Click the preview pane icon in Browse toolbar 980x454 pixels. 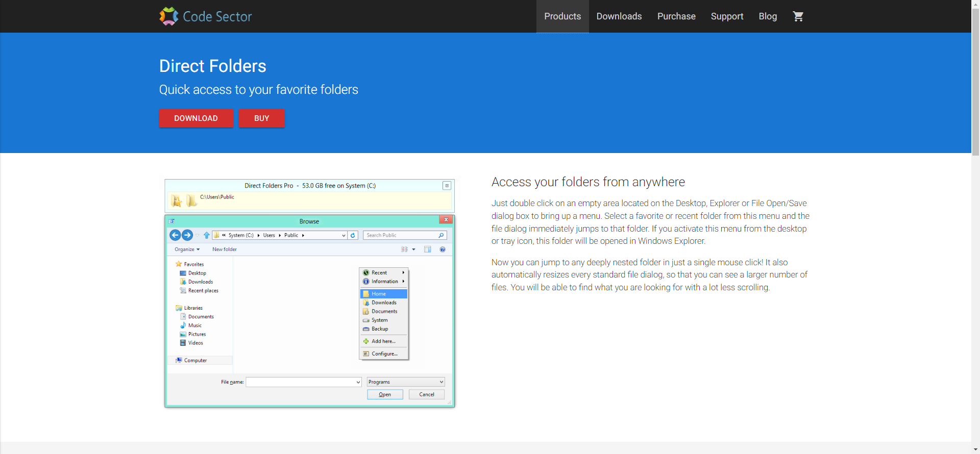[x=428, y=249]
